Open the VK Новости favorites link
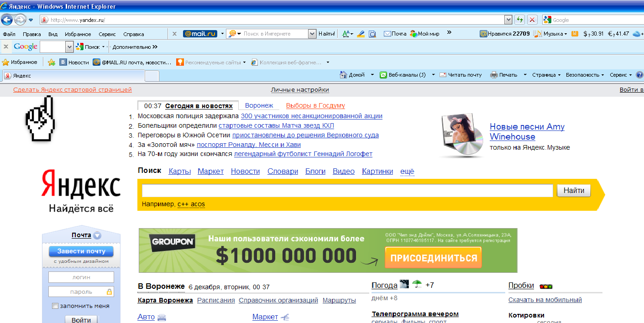The image size is (644, 323). coord(74,63)
